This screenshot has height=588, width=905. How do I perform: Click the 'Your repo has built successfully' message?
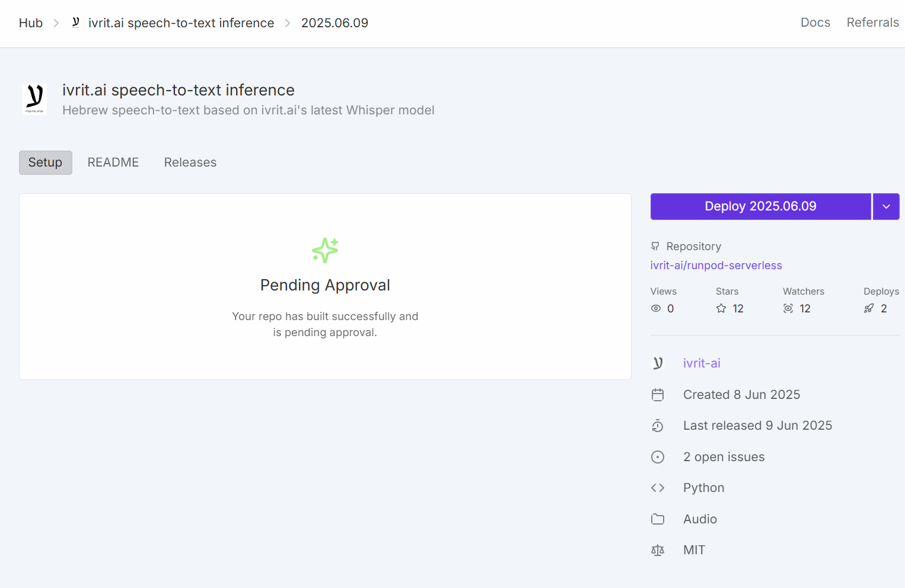(325, 324)
